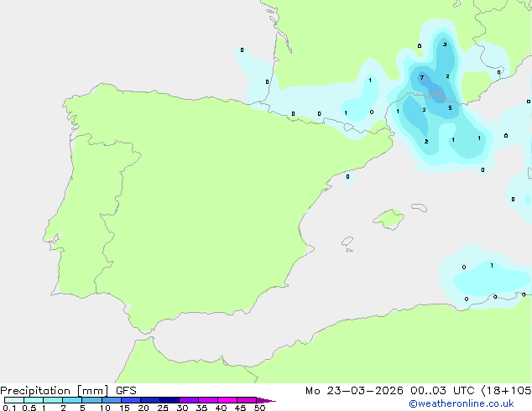Viewport: 532px width, 411px height.
Task: Choose the 10–15 mm legend color box
Action: click(112, 400)
